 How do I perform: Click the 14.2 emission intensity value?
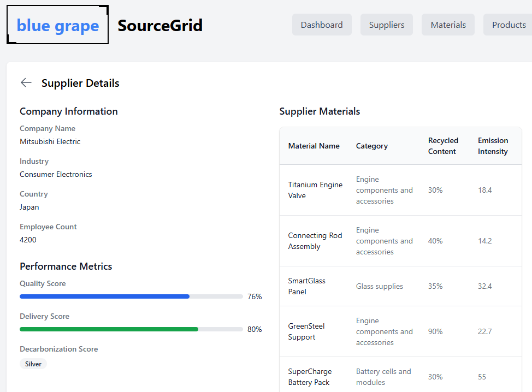pos(485,241)
